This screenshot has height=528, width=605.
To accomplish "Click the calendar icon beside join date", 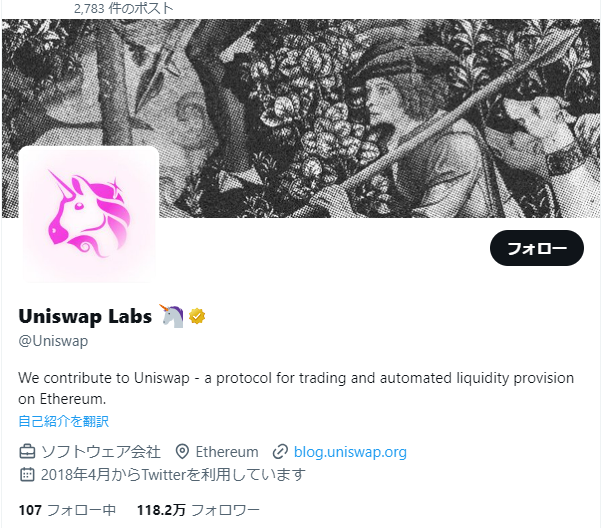I will pos(27,474).
